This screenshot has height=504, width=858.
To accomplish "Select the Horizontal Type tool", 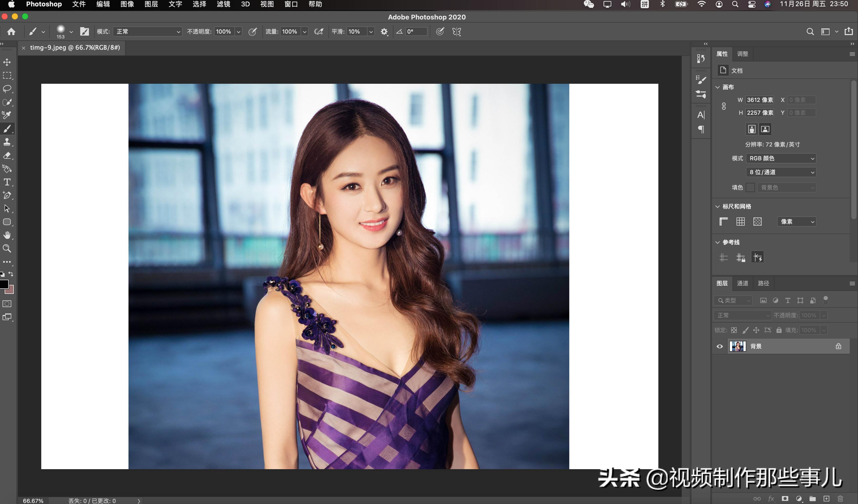I will (7, 182).
